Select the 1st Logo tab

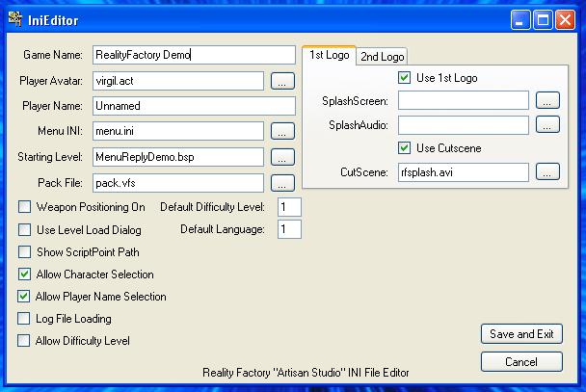(329, 55)
